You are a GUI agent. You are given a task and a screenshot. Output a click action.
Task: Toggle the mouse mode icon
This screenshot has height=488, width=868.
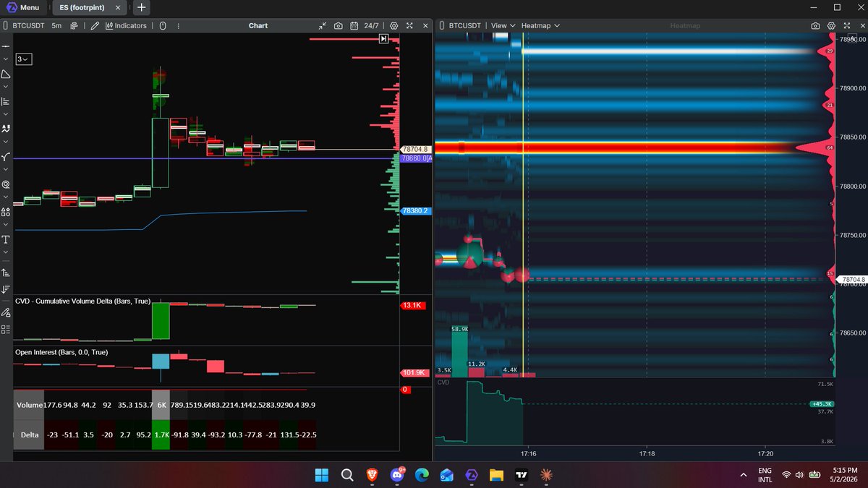point(163,25)
